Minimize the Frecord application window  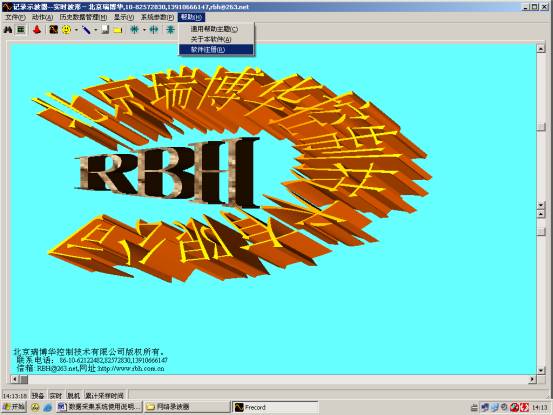click(525, 6)
